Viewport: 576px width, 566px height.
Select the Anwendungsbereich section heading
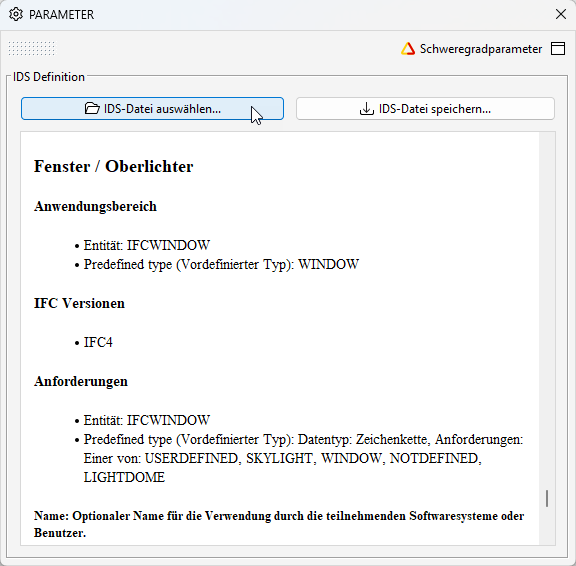click(95, 206)
